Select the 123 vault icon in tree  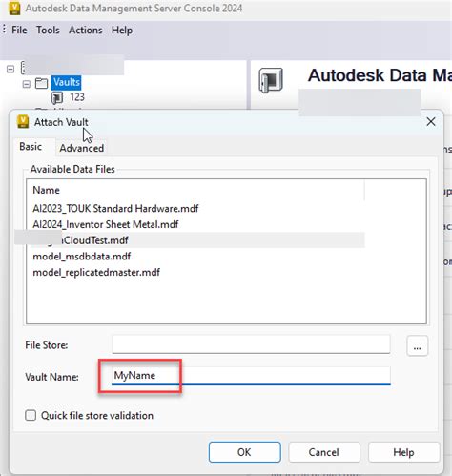(57, 97)
